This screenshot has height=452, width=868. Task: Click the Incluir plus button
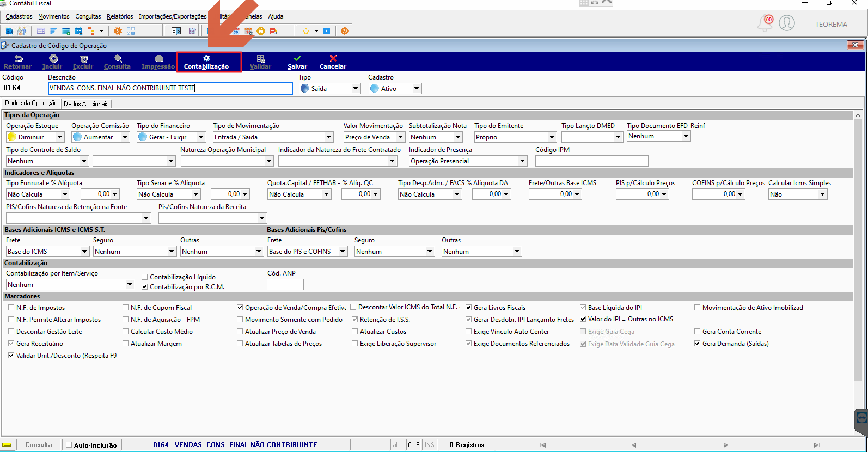pos(53,62)
